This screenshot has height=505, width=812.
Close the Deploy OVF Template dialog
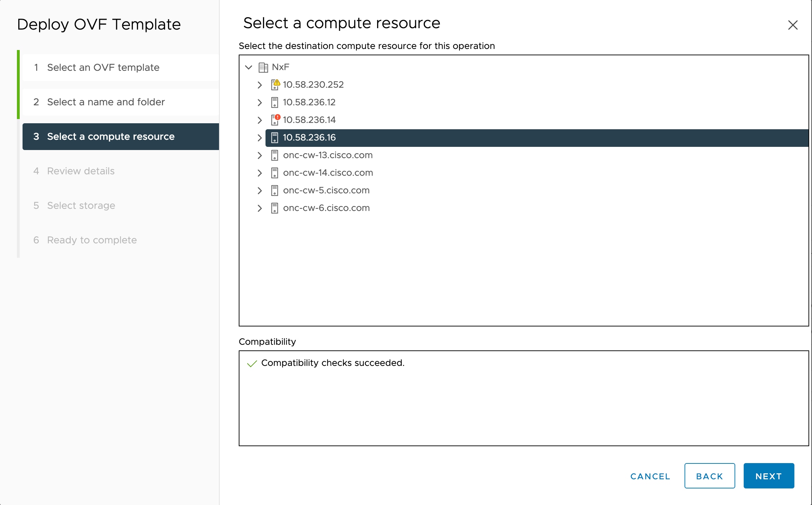[793, 25]
